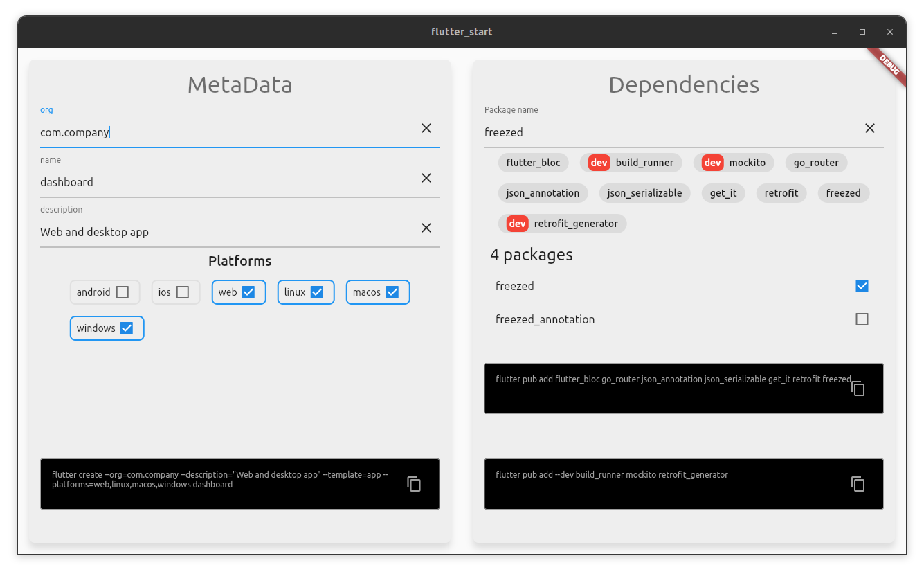This screenshot has height=574, width=924.
Task: Uncheck the web platform checkbox
Action: [x=248, y=292]
